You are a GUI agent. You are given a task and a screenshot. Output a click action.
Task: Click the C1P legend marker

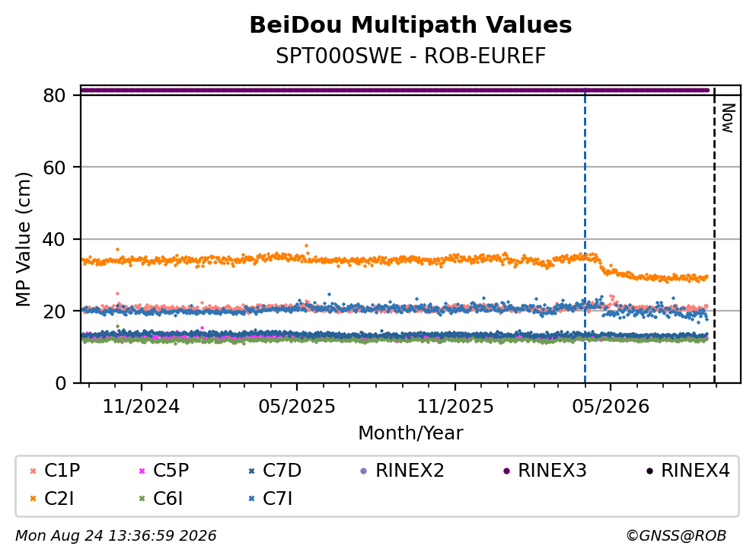point(33,471)
